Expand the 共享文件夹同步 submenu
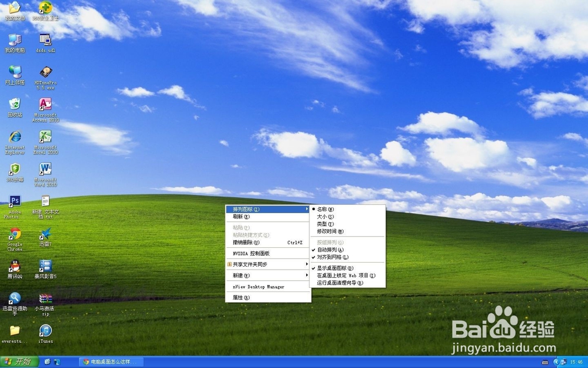The height and width of the screenshot is (368, 588). (x=268, y=264)
